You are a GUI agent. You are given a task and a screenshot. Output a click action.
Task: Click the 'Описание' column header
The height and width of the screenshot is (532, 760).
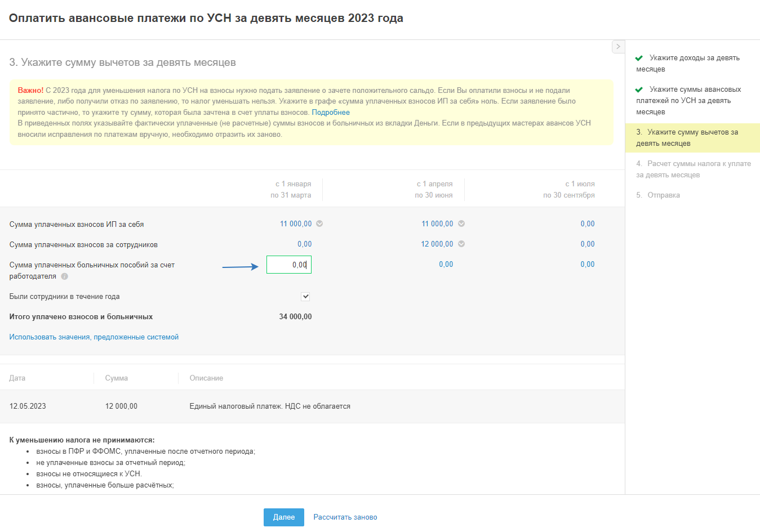tap(206, 378)
